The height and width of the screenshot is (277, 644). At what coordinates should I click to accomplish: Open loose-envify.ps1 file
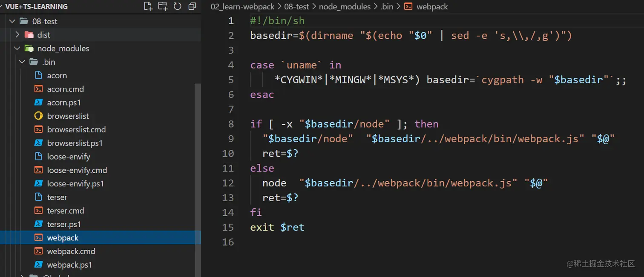click(76, 184)
